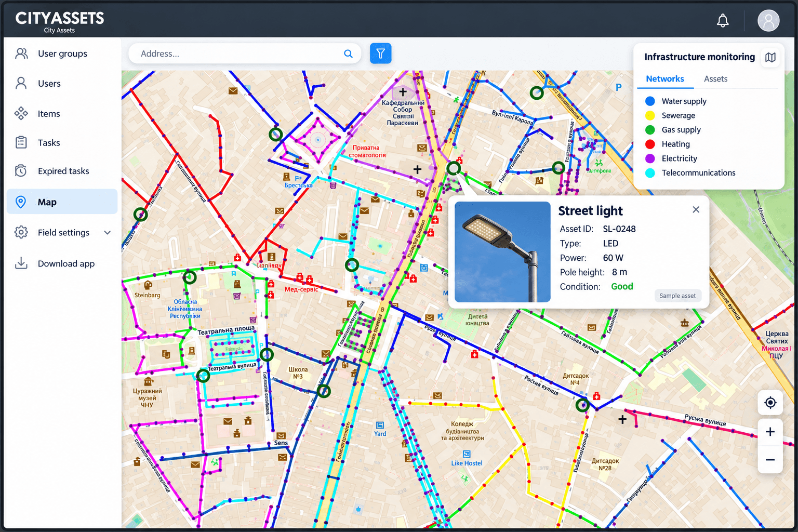Screen dimensions: 798x532
Task: Center map on my location
Action: click(770, 403)
